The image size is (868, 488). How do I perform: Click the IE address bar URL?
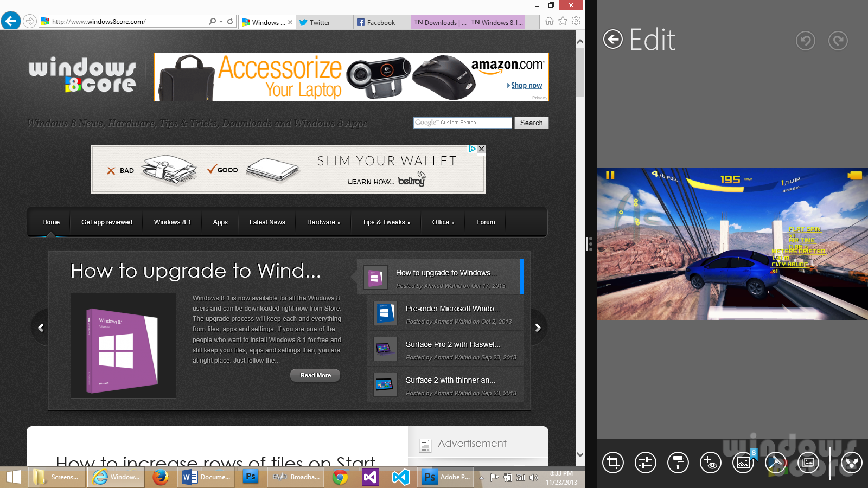click(x=99, y=22)
